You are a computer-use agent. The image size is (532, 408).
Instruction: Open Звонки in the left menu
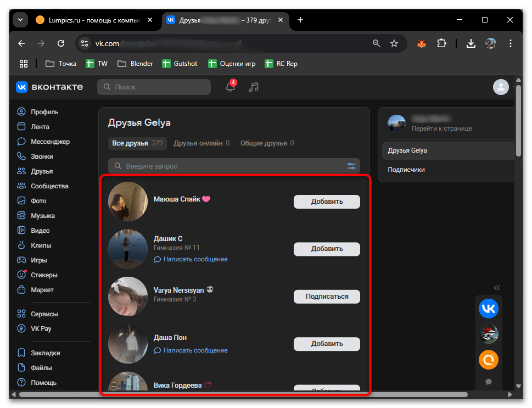pos(35,156)
